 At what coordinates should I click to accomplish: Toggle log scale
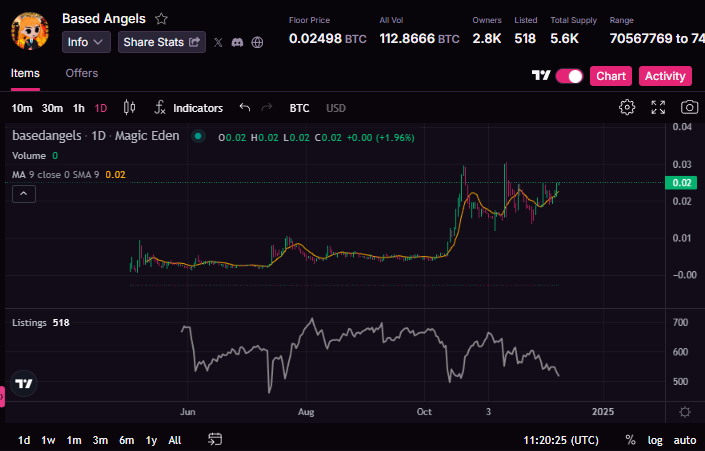(655, 440)
